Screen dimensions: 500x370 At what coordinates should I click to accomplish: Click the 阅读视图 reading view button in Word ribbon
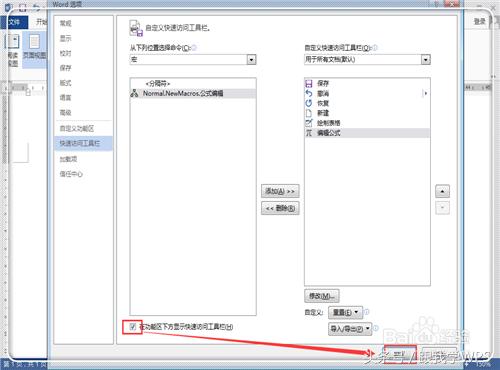pos(13,50)
